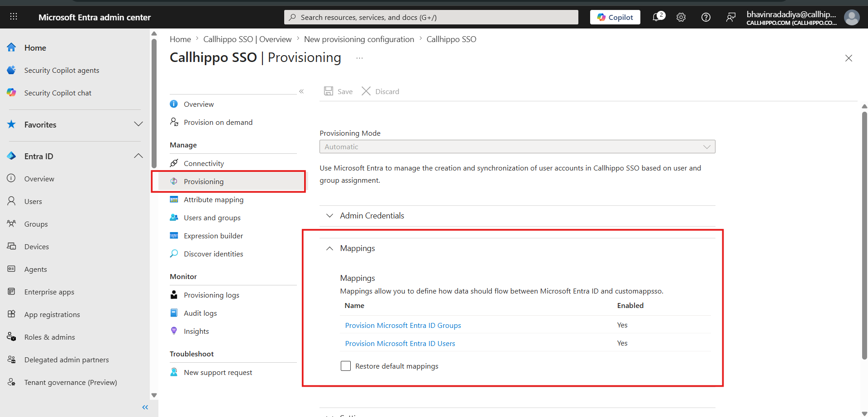Screen dimensions: 868x417
Task: Open Provision Microsoft Entra ID Groups link
Action: tap(403, 325)
